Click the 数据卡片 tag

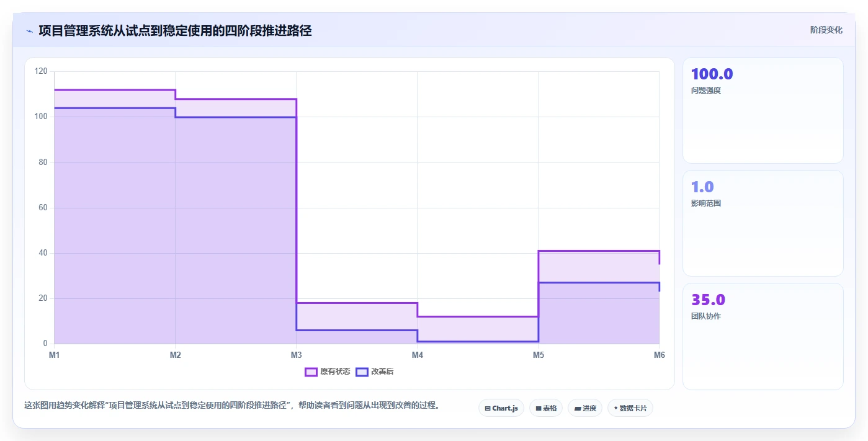[x=630, y=408]
